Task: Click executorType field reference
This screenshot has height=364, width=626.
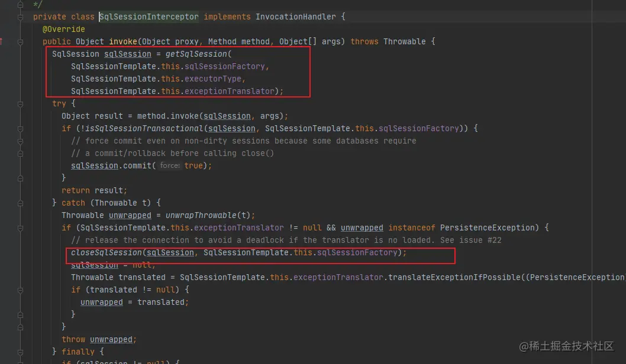Action: point(213,79)
